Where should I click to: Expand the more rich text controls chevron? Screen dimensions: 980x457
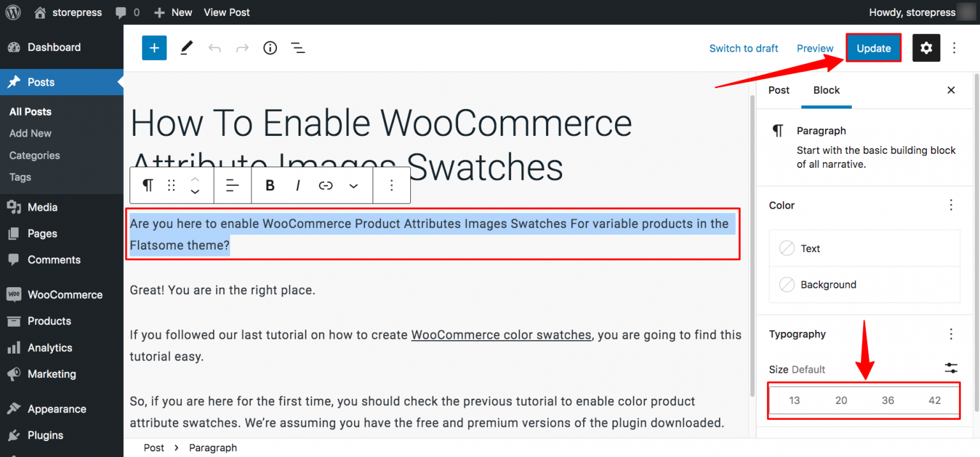click(353, 186)
